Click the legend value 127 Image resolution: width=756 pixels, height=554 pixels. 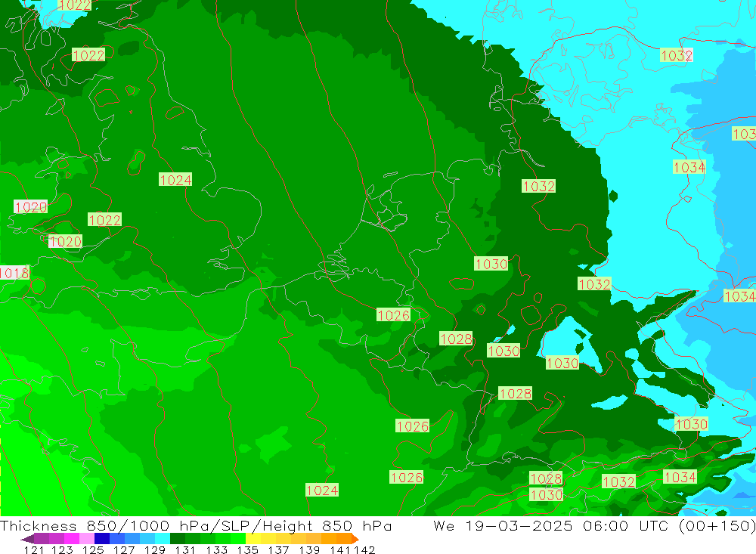[x=124, y=549]
